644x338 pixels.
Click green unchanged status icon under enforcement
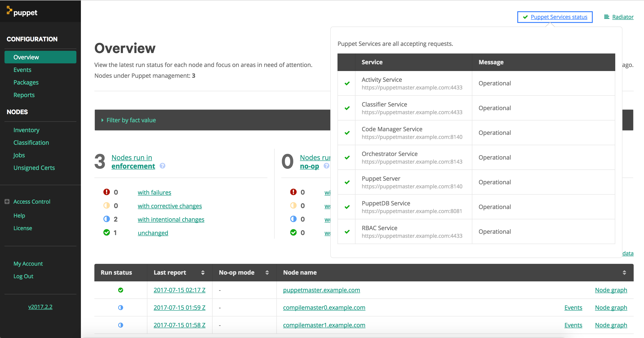tap(107, 233)
